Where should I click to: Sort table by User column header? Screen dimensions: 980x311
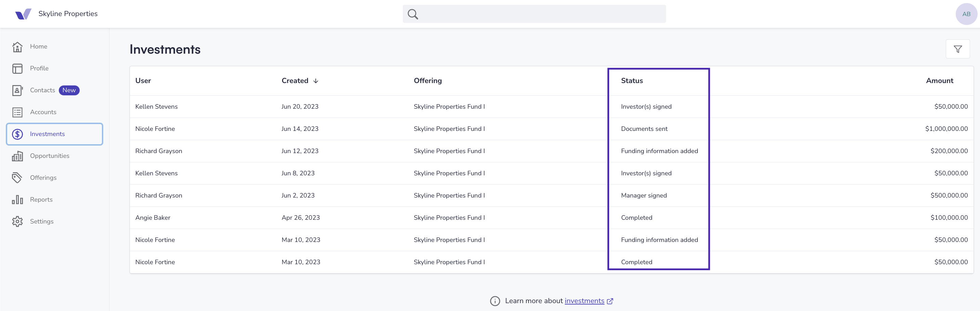143,81
